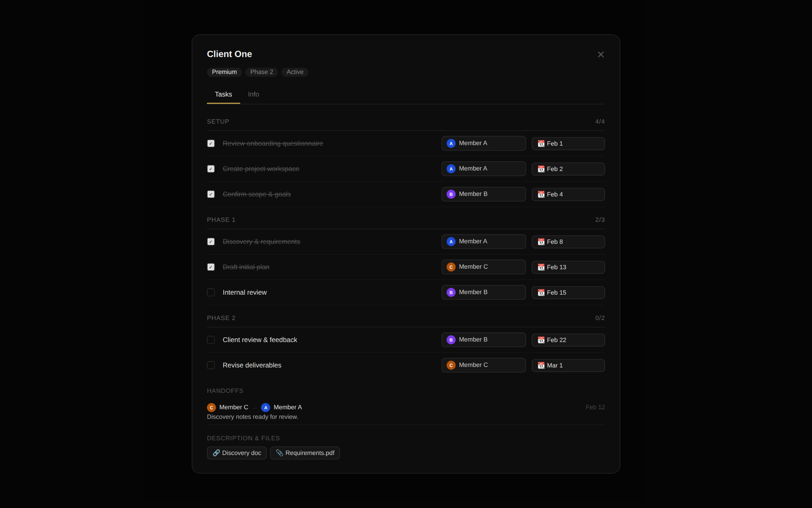Switch to the Info tab
Image resolution: width=812 pixels, height=508 pixels.
click(253, 94)
